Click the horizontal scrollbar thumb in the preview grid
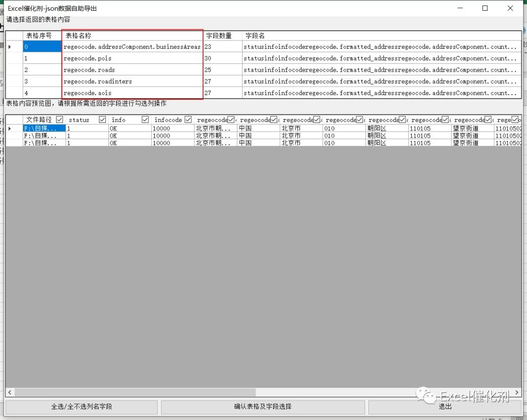527x420 pixels. [x=135, y=393]
